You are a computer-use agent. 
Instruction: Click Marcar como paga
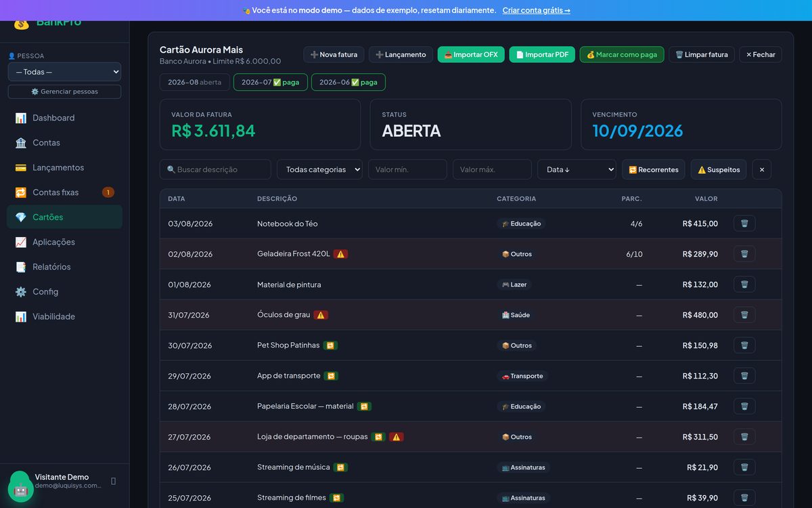[622, 54]
